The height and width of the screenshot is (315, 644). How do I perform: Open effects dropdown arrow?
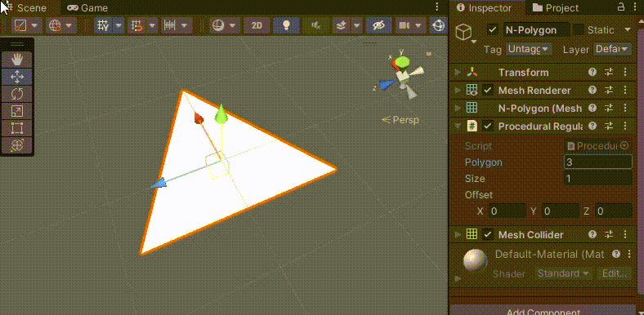pyautogui.click(x=356, y=25)
